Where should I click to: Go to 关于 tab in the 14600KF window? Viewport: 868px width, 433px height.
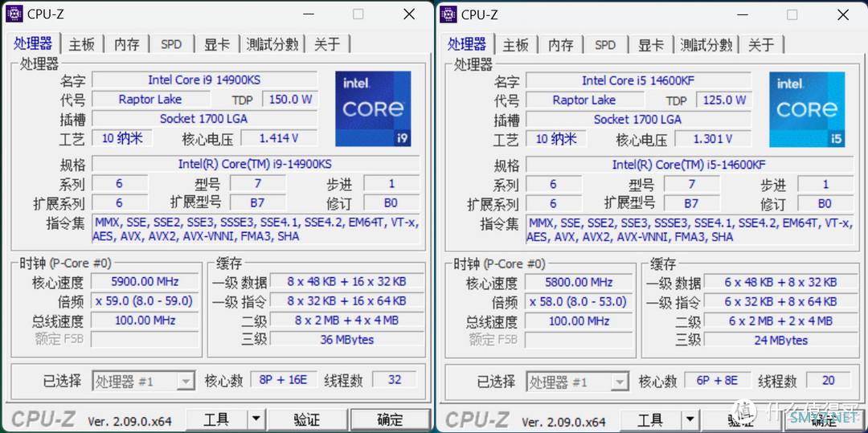point(761,44)
